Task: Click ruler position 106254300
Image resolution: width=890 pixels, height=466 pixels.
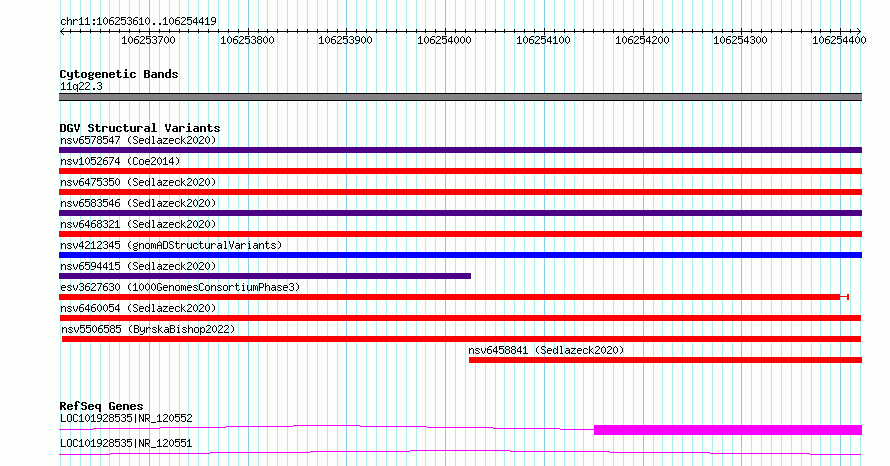Action: (740, 40)
